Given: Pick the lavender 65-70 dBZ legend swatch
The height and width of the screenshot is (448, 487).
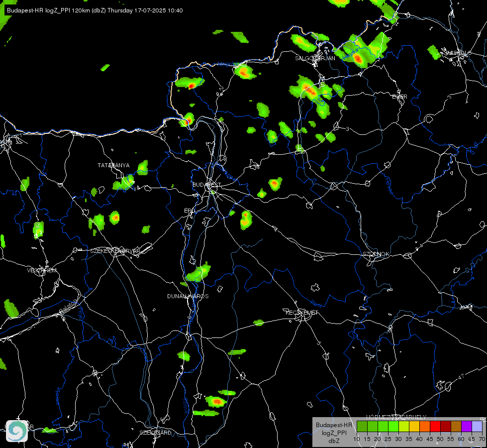Looking at the screenshot, I should pyautogui.click(x=477, y=426).
